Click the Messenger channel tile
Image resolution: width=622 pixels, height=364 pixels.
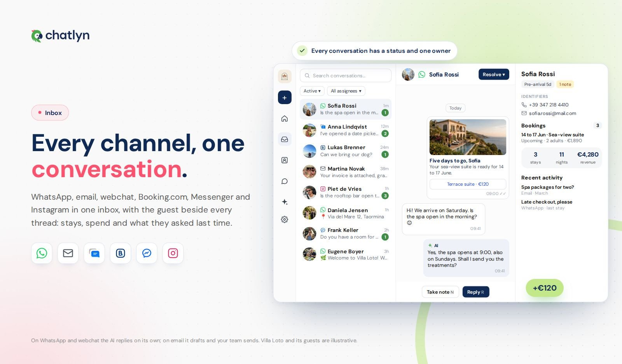click(147, 253)
